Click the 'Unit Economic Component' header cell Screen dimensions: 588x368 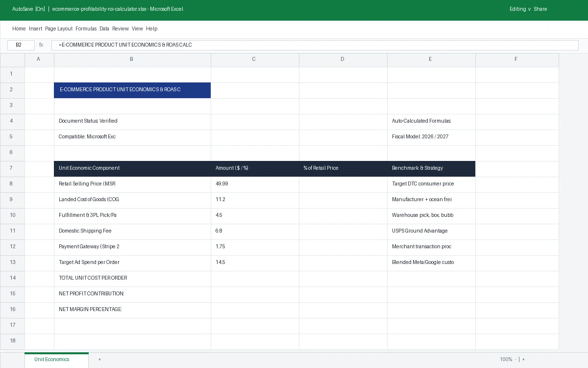(x=132, y=168)
